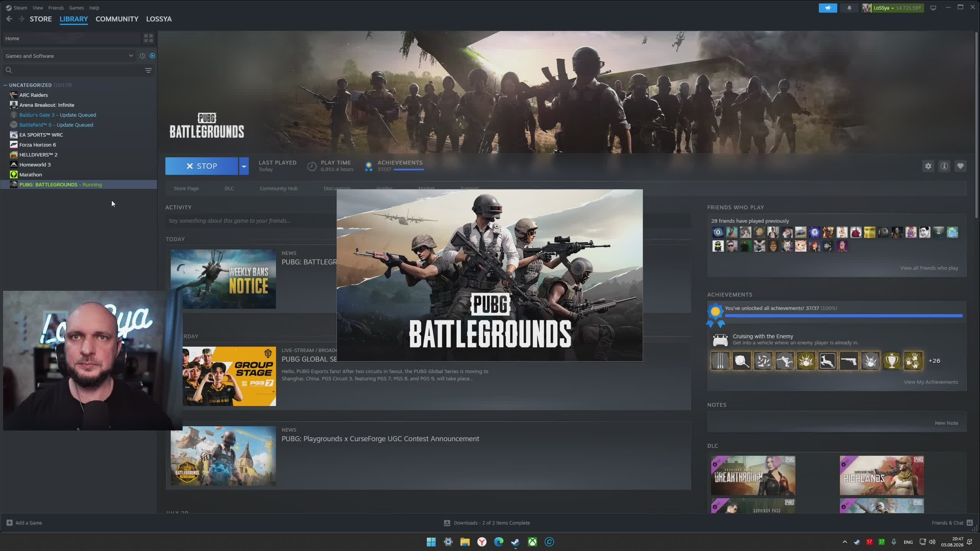Select Baldur's Gate 3 in library
The height and width of the screenshot is (551, 980).
[78, 115]
